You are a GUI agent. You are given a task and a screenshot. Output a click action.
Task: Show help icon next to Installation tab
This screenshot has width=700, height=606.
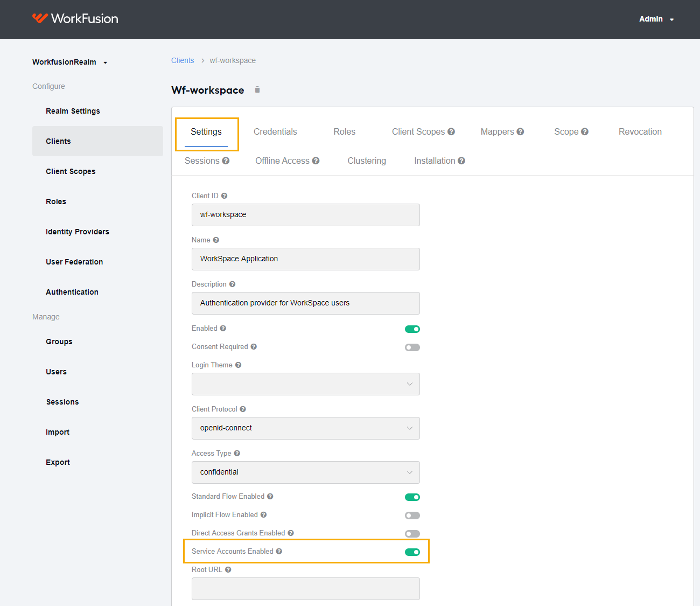[x=461, y=161]
